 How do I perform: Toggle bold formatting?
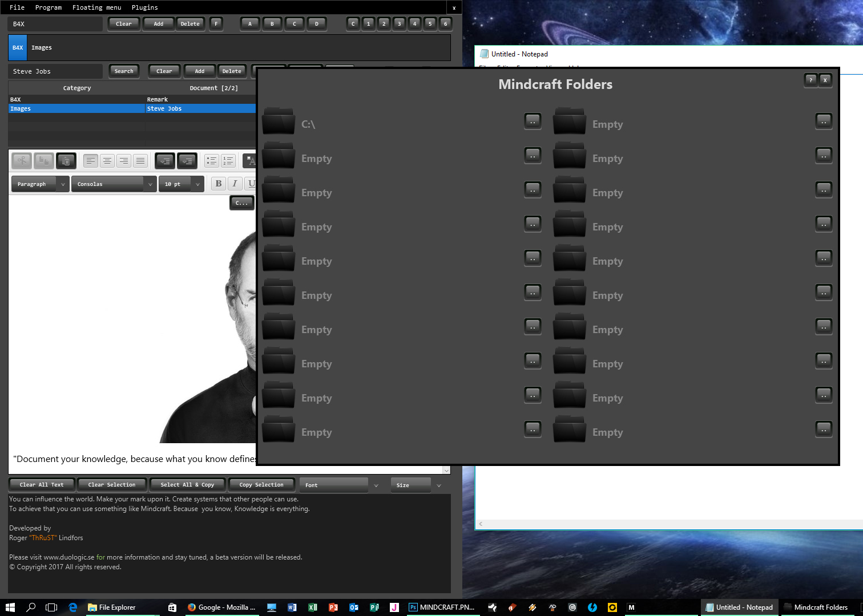pyautogui.click(x=219, y=184)
